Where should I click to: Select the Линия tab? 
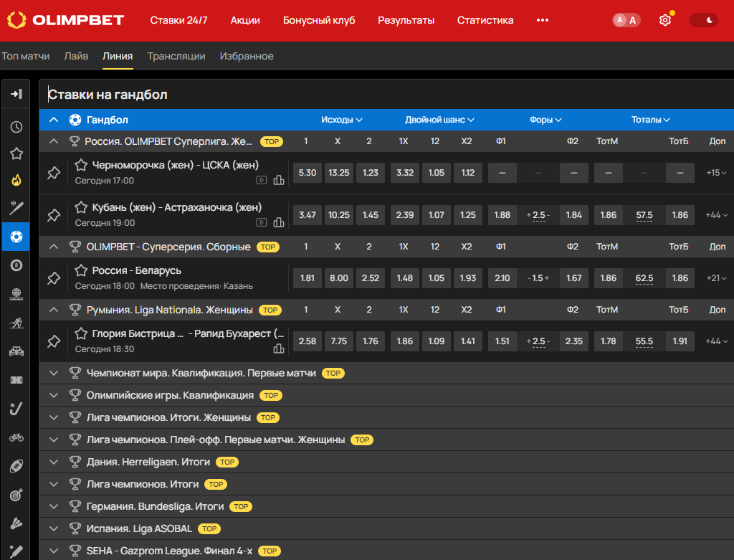(118, 56)
